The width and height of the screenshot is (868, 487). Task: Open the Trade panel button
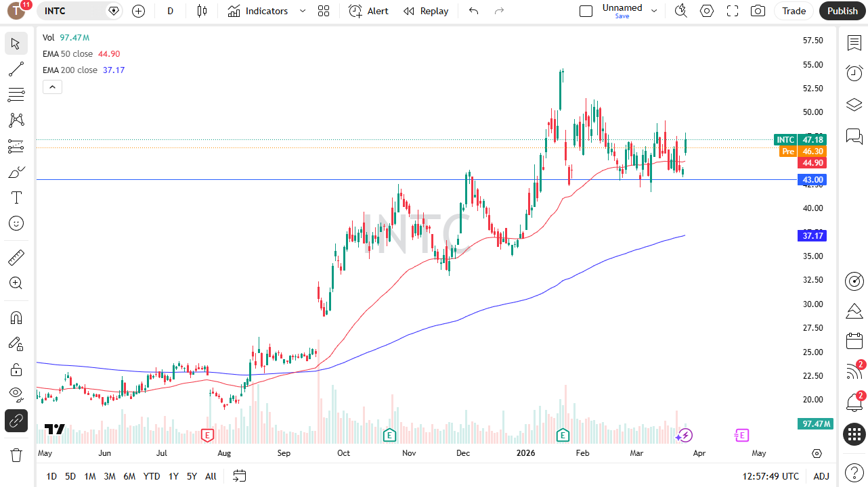794,11
